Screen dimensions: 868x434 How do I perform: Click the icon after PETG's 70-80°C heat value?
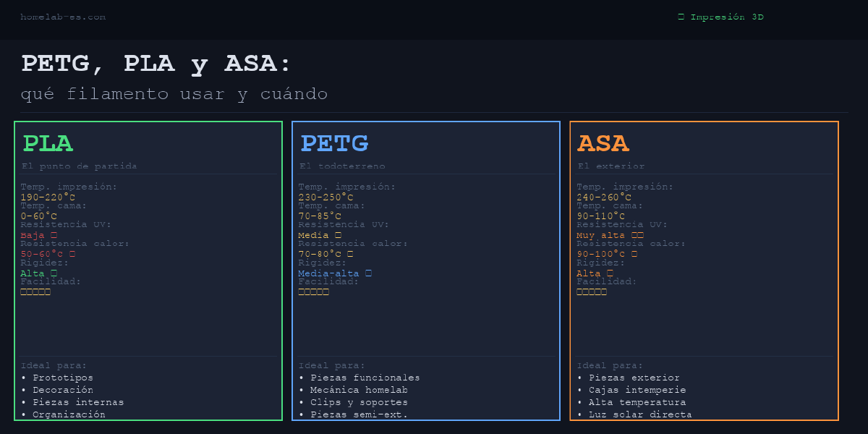tap(350, 254)
